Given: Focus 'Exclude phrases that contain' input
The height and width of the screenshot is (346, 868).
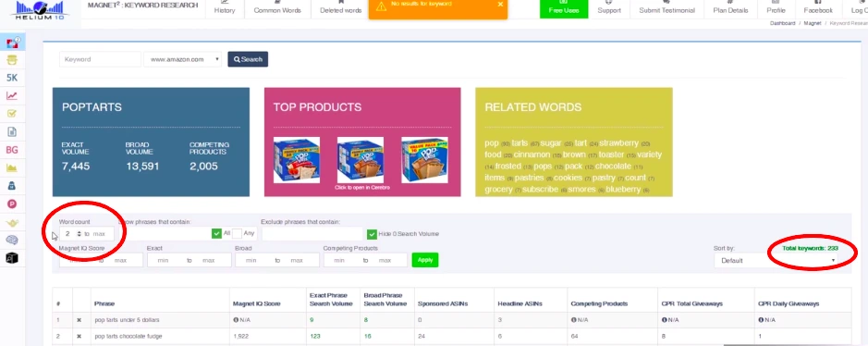Looking at the screenshot, I should tap(312, 234).
